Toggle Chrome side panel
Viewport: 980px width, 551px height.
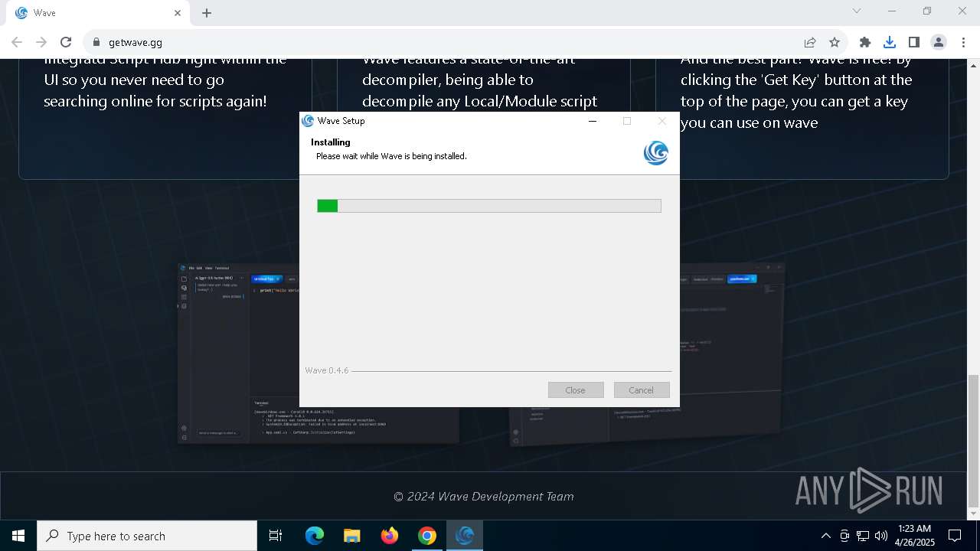point(914,42)
